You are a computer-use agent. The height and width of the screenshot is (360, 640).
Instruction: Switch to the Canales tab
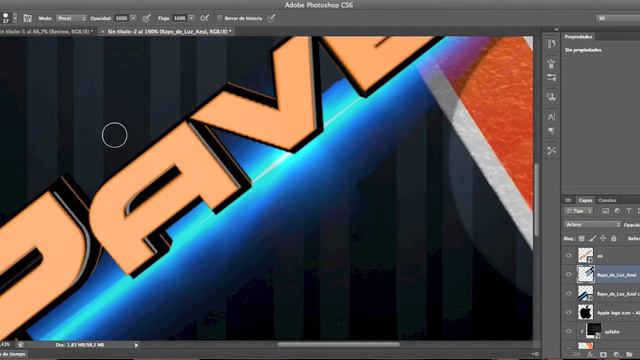tap(607, 200)
